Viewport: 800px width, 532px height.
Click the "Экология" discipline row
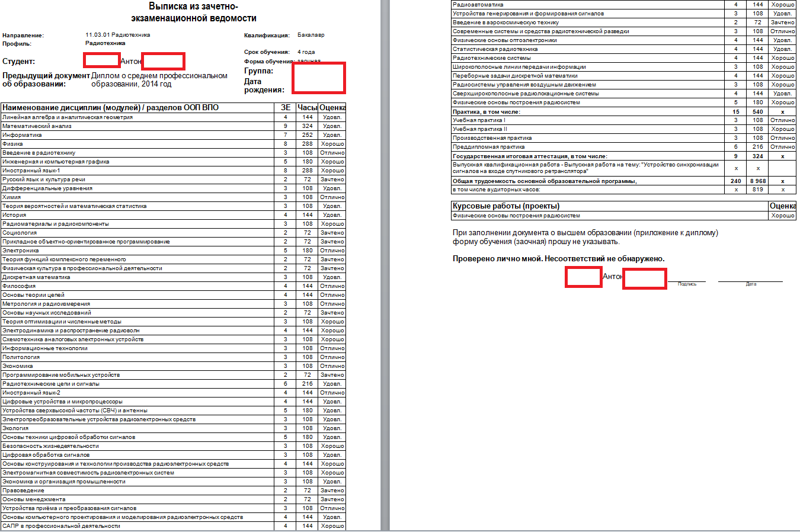173,428
